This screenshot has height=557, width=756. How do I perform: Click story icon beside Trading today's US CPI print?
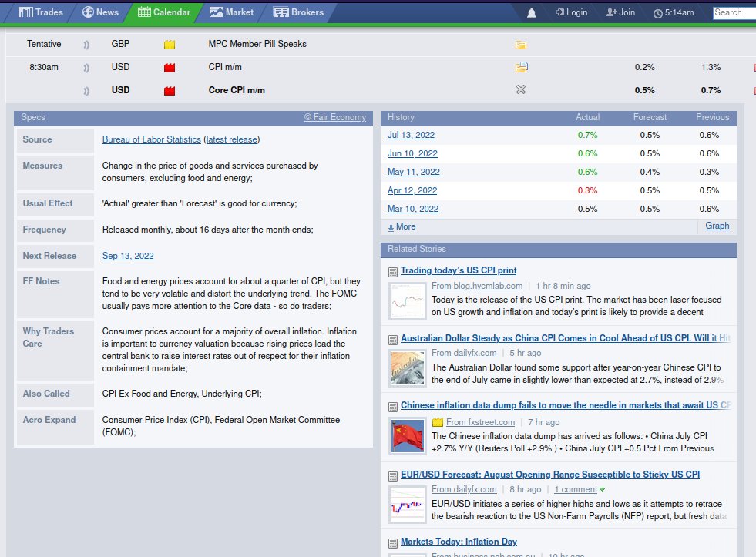click(393, 272)
